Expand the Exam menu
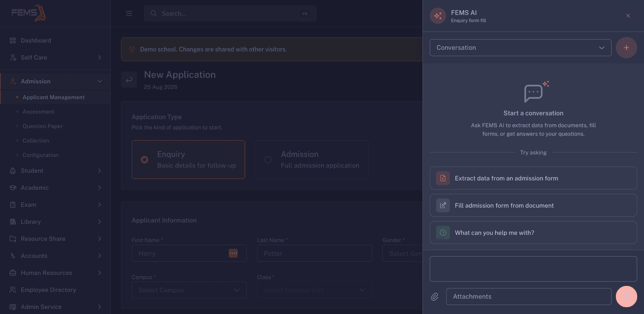Image resolution: width=644 pixels, height=314 pixels. (x=55, y=205)
